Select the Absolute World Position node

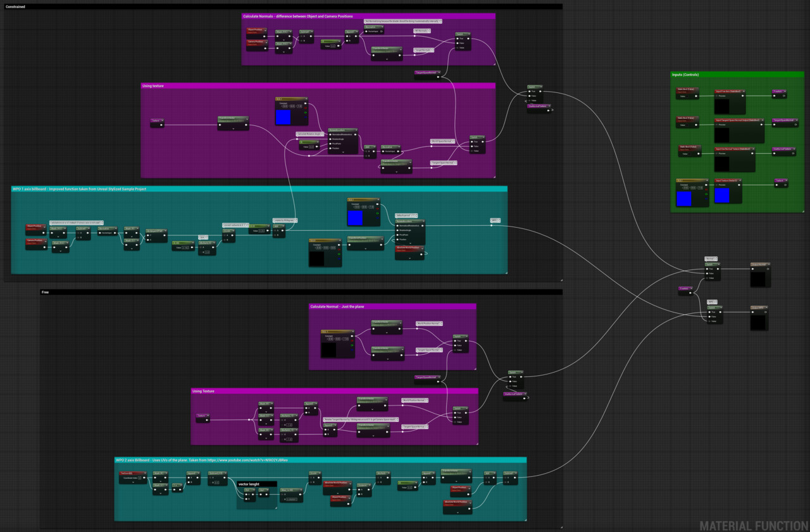pyautogui.click(x=409, y=248)
